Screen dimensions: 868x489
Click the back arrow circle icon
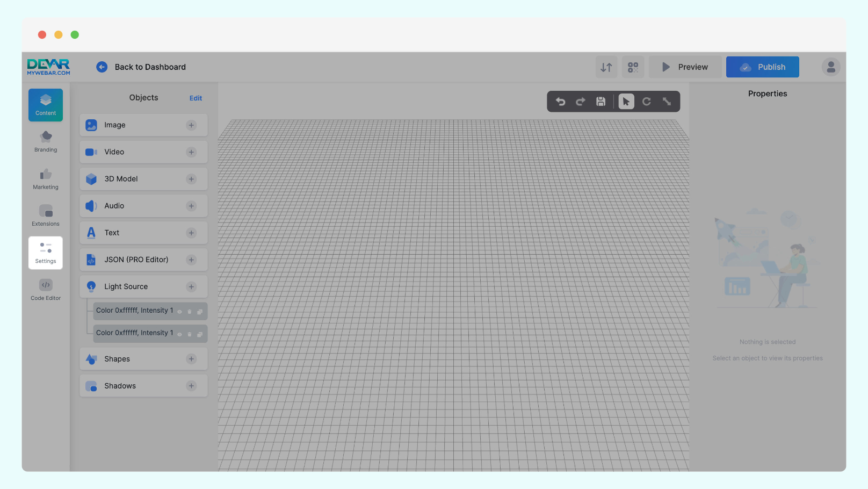click(102, 67)
